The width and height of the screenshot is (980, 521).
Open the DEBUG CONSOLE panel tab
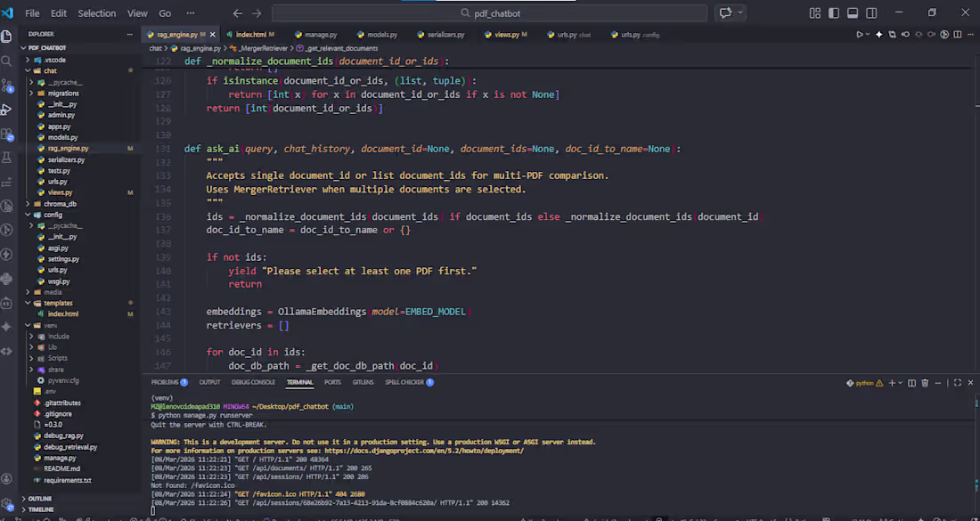tap(253, 382)
